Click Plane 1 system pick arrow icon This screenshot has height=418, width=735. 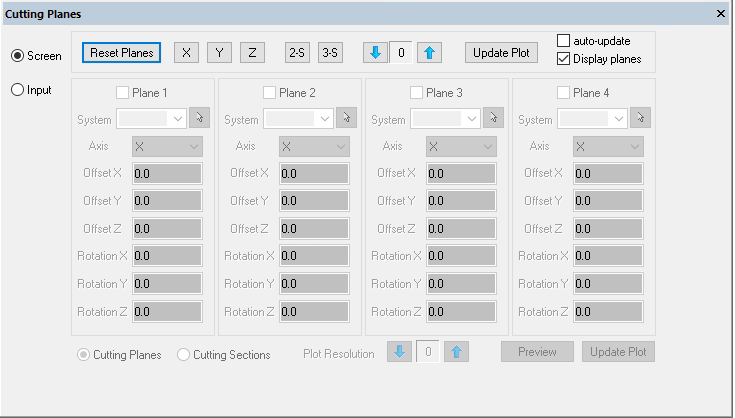coord(197,119)
